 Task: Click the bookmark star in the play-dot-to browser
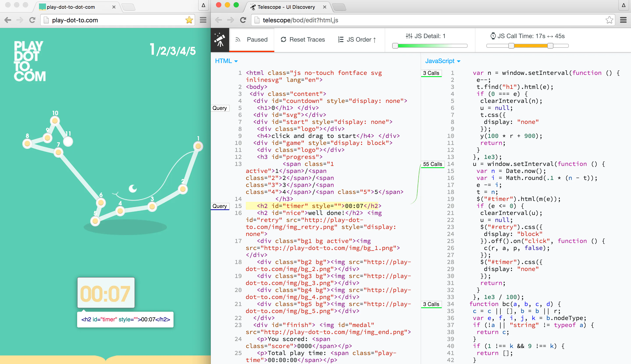[189, 20]
